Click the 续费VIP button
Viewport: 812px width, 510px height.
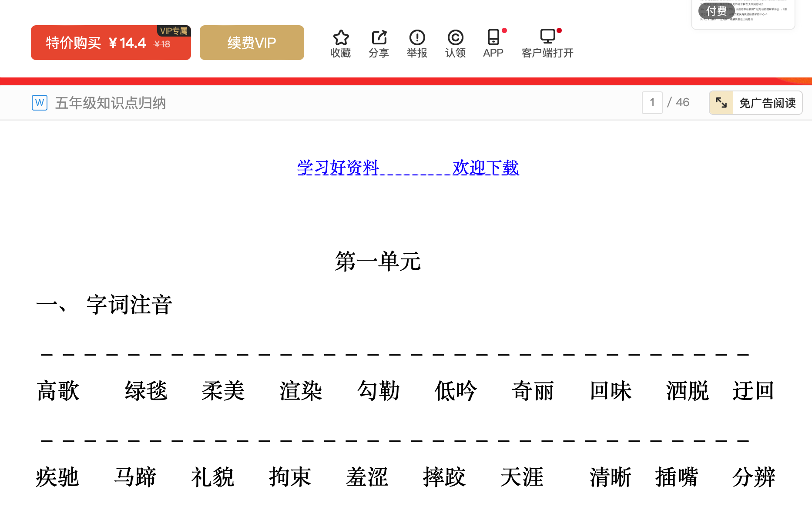click(252, 43)
